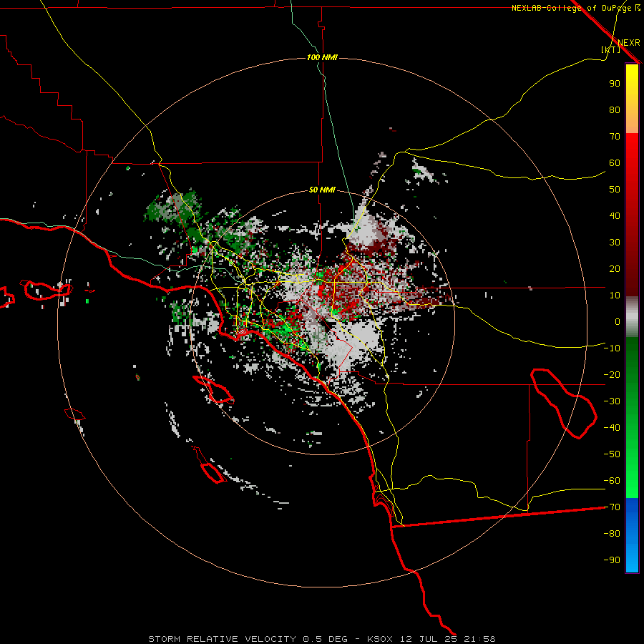Click the 100 NMI range ring label

[322, 57]
